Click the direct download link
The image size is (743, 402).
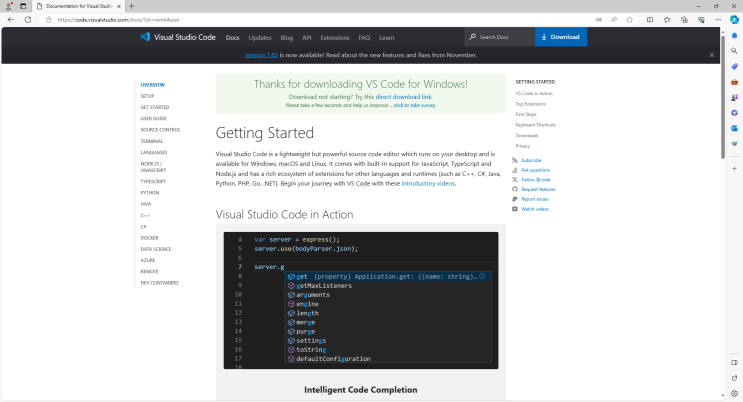(x=403, y=97)
